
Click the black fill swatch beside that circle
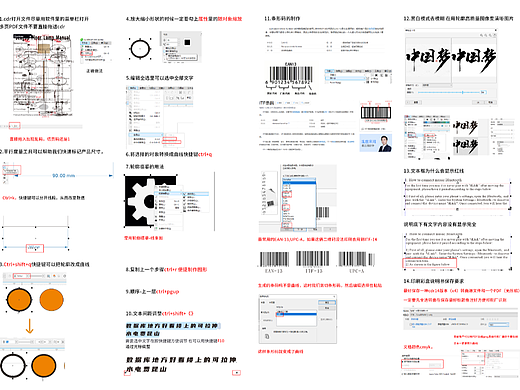click(187, 42)
